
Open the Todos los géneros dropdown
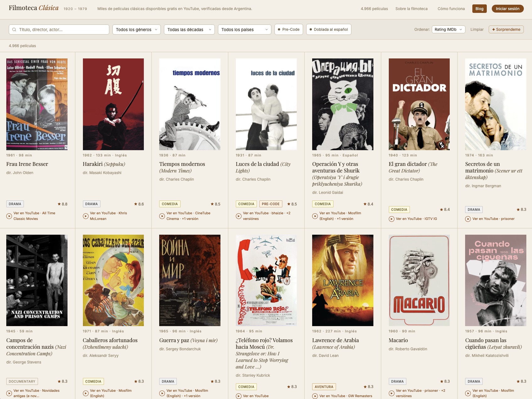(x=137, y=30)
